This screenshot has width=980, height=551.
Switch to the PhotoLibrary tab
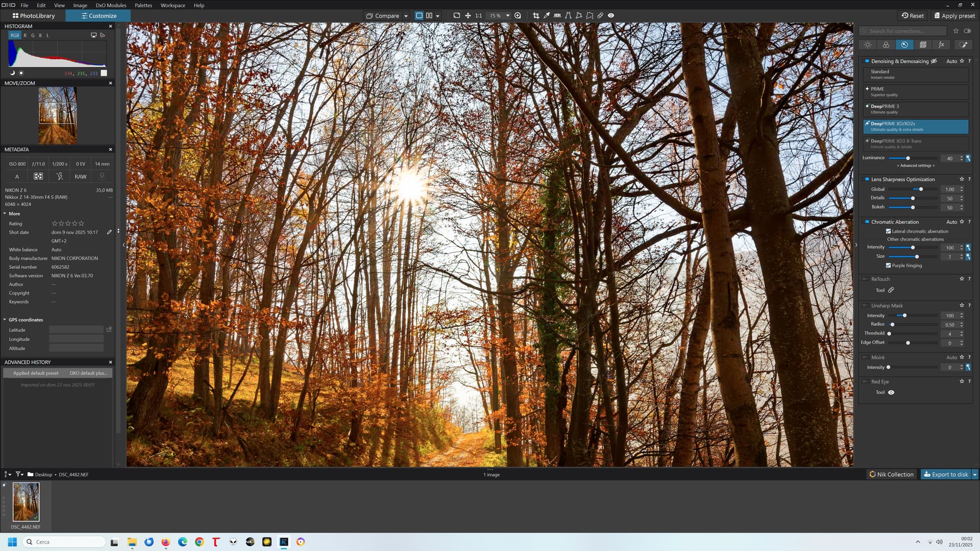(34, 16)
